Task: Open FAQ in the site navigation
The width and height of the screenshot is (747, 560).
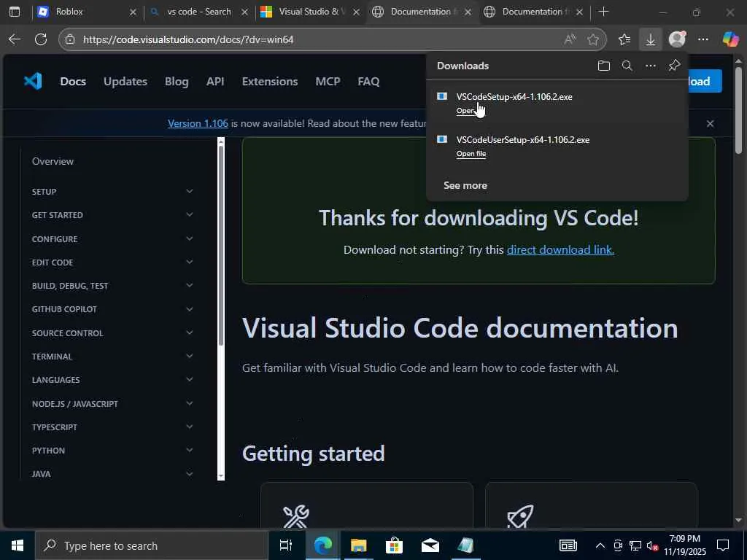Action: point(368,82)
